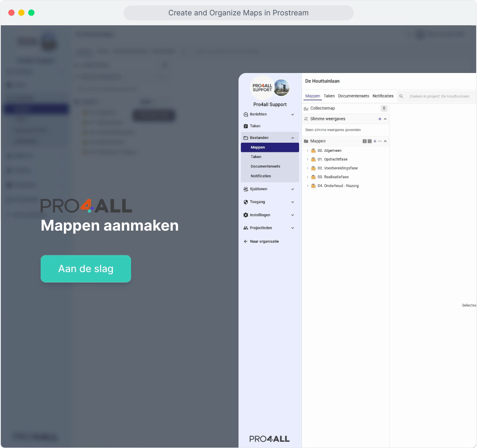Open the Mappen three-dot more options menu
Image resolution: width=477 pixels, height=448 pixels.
click(x=380, y=141)
